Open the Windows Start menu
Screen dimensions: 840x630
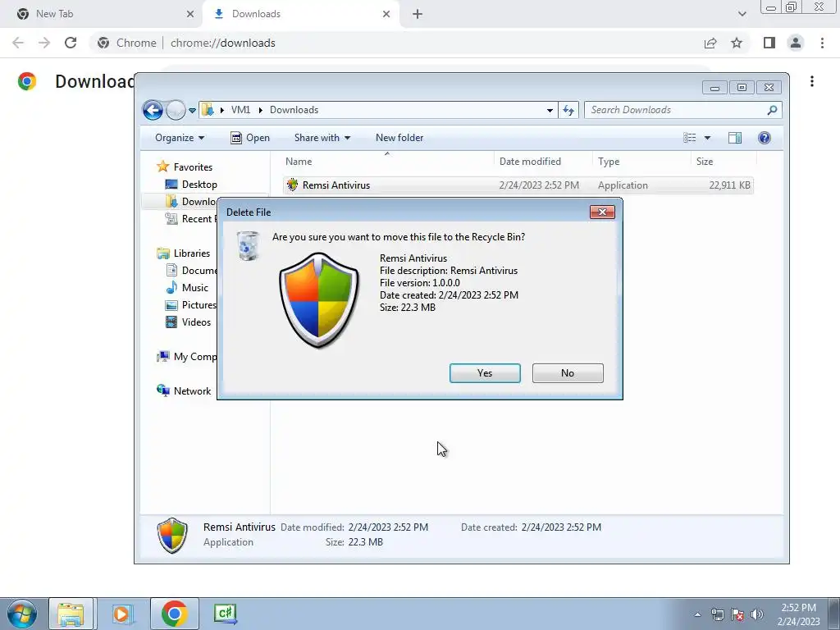point(22,614)
